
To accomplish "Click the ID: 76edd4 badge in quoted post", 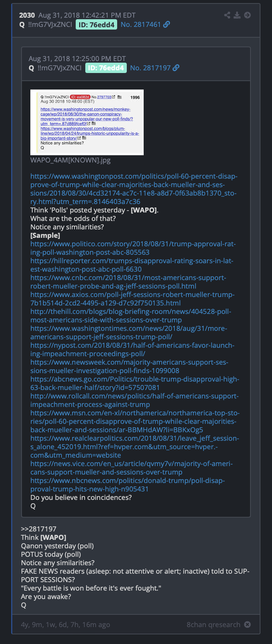I will (106, 68).
